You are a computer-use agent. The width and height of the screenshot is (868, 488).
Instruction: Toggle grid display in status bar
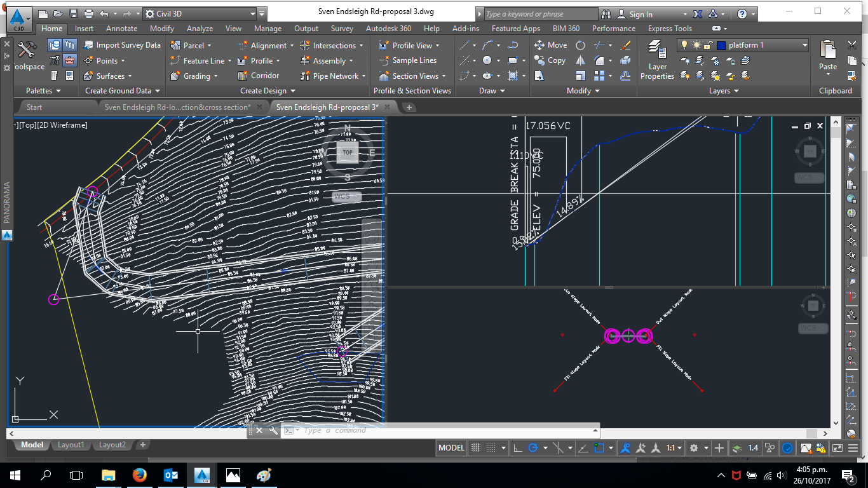475,448
